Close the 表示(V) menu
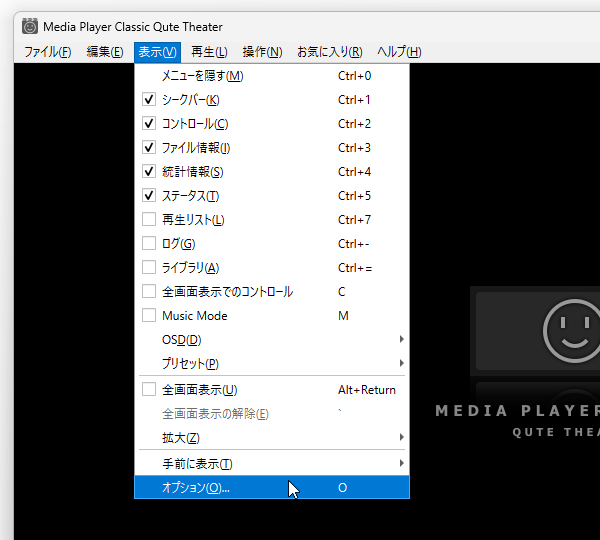 pyautogui.click(x=157, y=52)
